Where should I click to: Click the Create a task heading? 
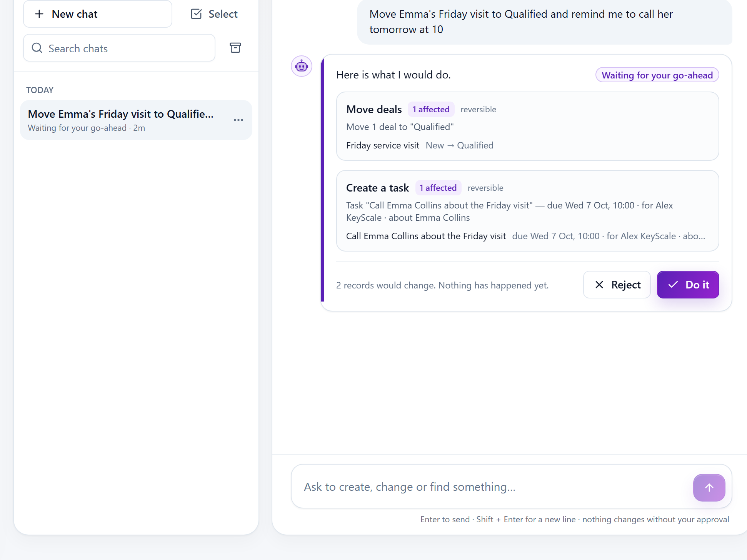pyautogui.click(x=377, y=188)
